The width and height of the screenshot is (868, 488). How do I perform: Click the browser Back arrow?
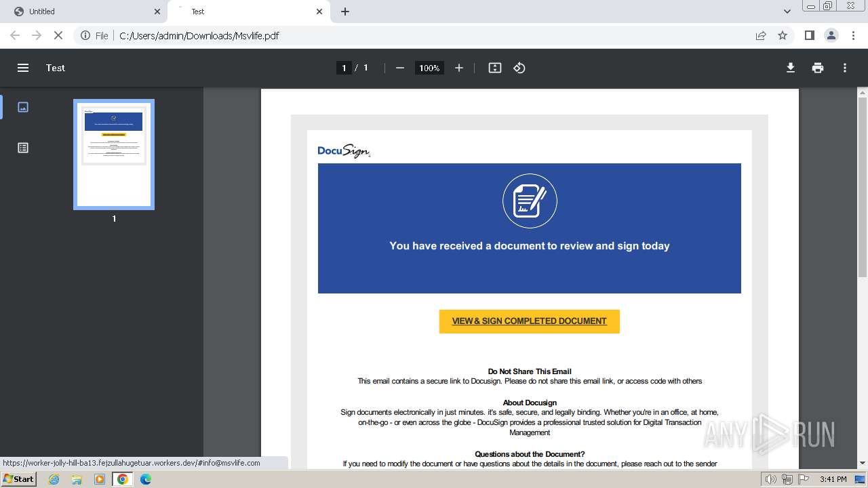15,35
